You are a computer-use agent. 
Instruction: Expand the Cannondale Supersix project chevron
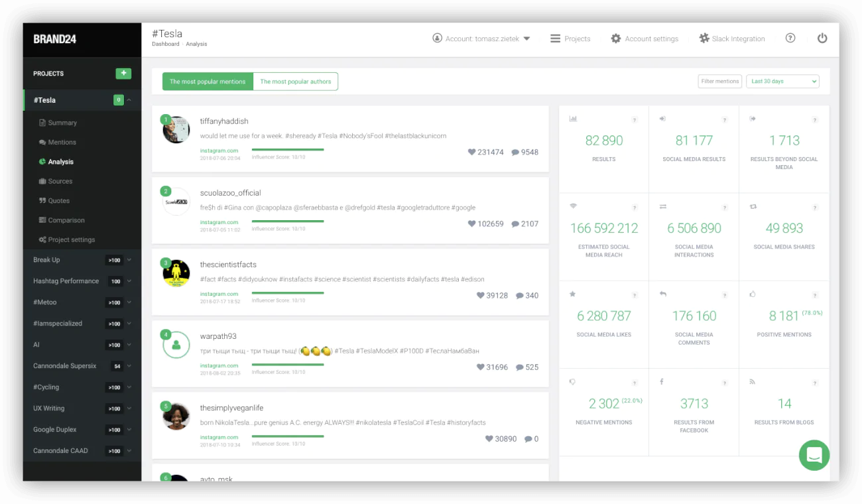129,366
